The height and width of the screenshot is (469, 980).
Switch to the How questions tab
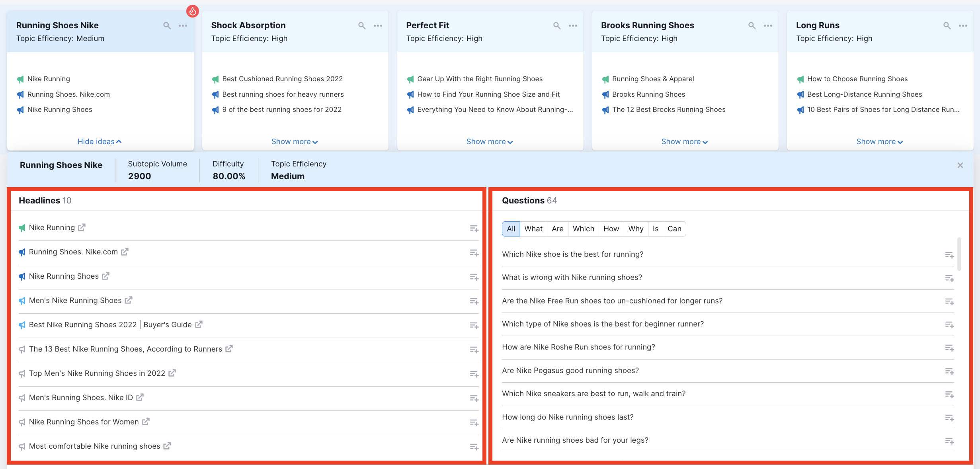pos(611,229)
